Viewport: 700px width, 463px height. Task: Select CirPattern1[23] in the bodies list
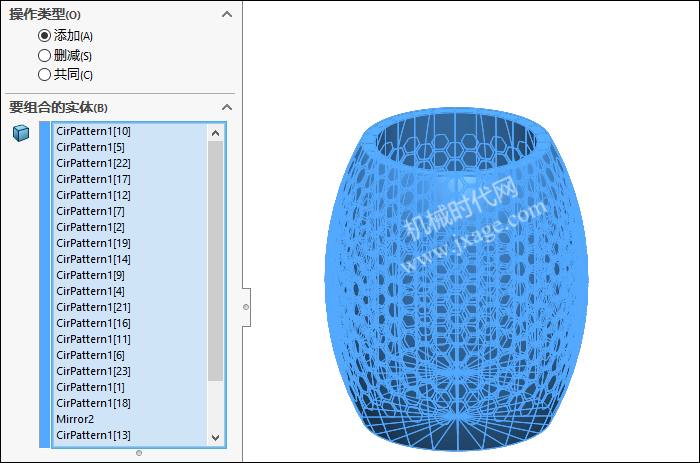click(130, 371)
